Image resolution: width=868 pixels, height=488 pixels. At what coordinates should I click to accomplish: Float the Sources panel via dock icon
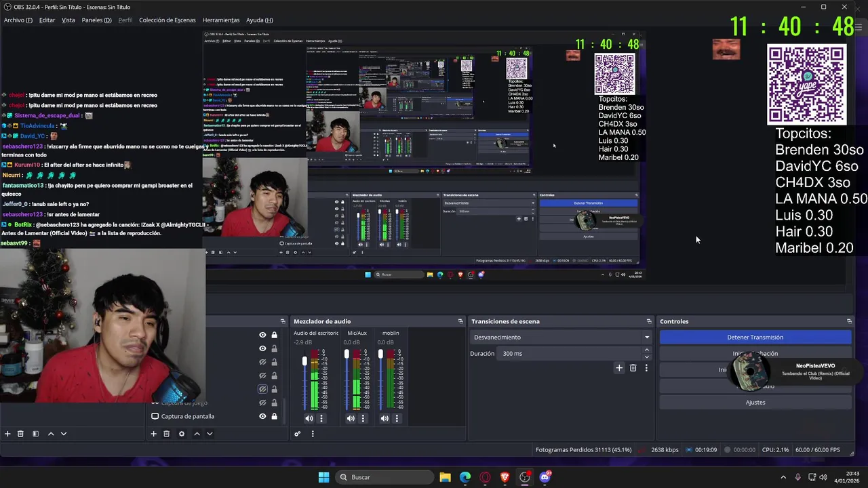[283, 321]
